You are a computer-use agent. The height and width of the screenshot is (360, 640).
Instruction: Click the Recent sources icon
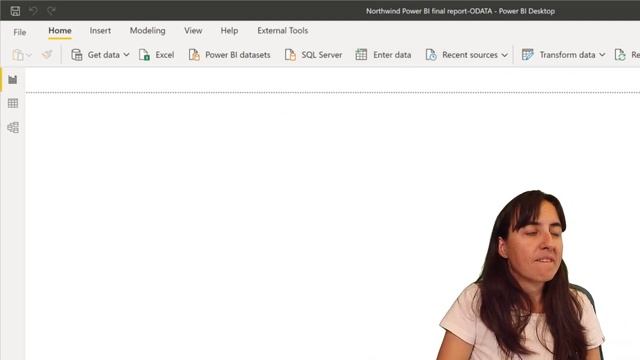coord(431,55)
